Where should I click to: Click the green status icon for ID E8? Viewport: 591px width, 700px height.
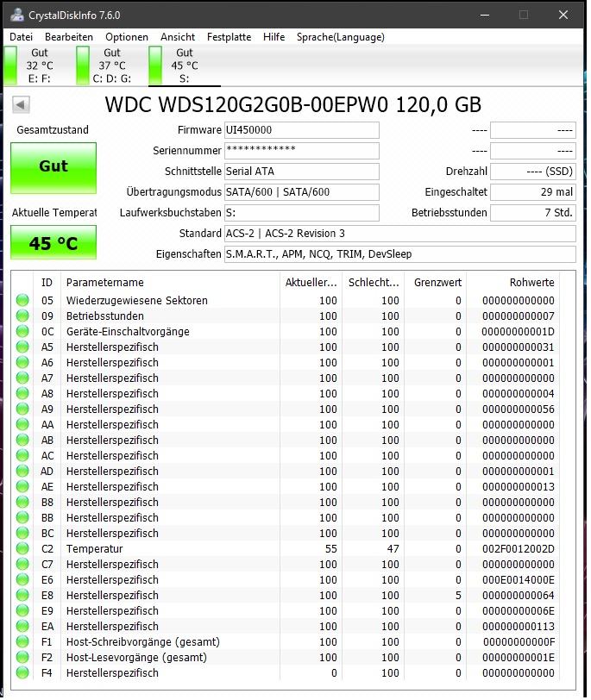pos(22,595)
